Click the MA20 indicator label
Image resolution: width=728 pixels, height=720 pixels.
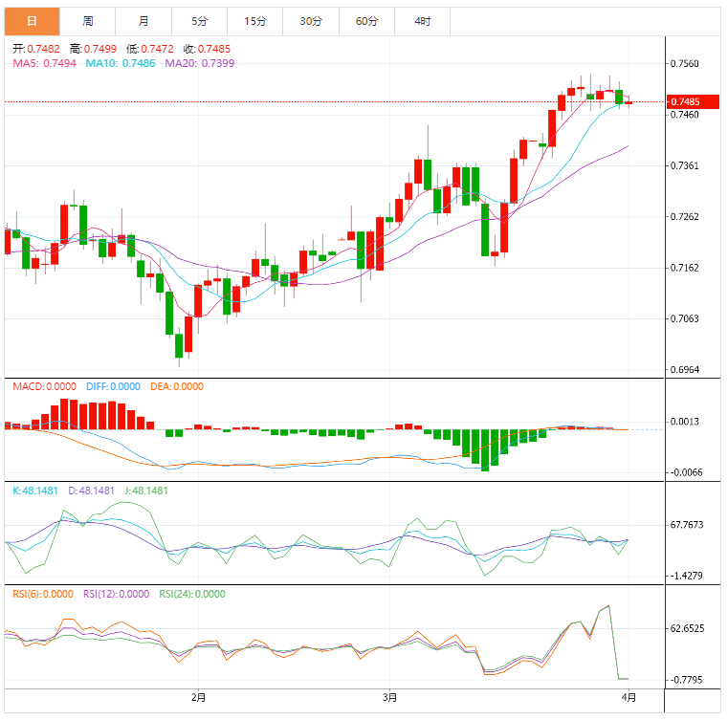pos(199,63)
